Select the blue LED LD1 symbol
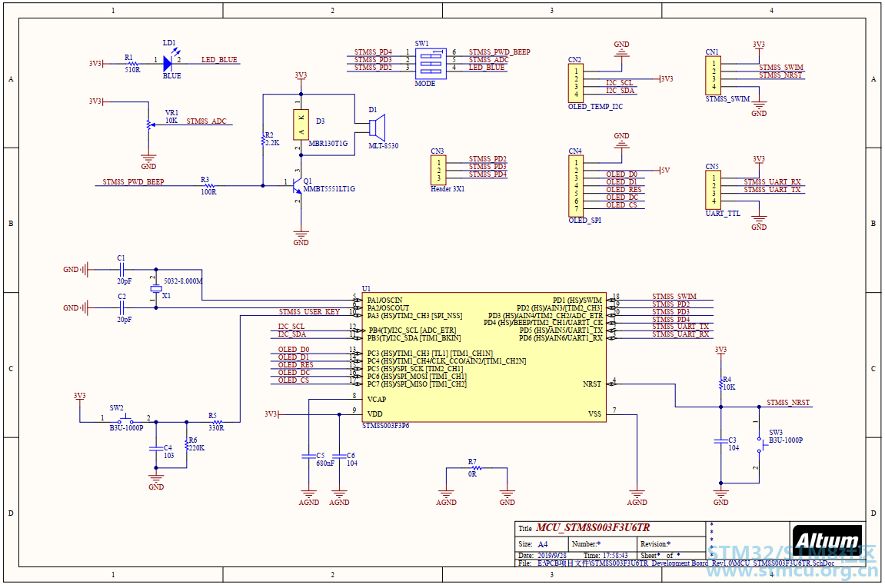885x588 pixels. click(168, 63)
